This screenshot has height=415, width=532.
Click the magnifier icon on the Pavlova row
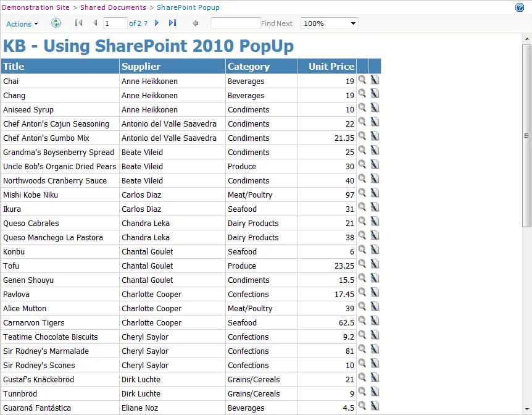point(362,294)
